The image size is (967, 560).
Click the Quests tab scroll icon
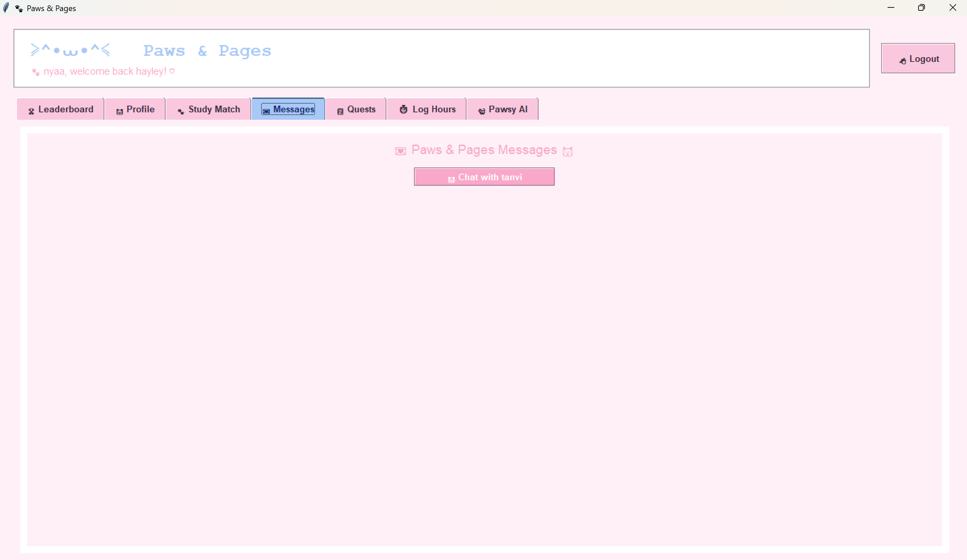coord(340,111)
